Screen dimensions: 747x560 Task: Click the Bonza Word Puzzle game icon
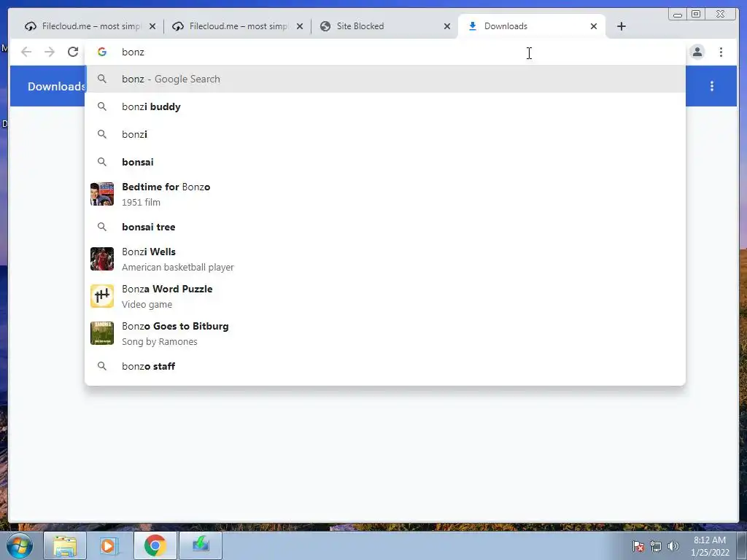tap(102, 296)
